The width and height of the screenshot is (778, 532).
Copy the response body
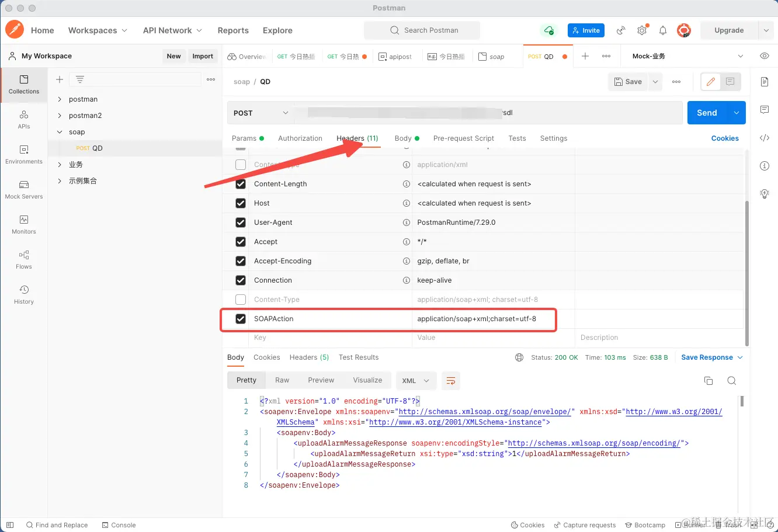tap(708, 381)
